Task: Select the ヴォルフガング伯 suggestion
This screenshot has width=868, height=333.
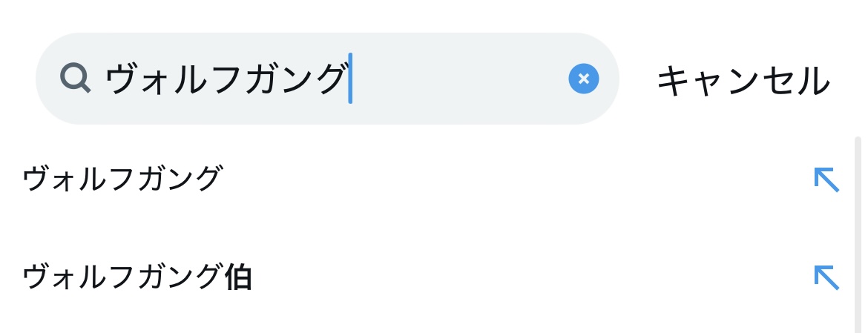Action: [x=137, y=277]
